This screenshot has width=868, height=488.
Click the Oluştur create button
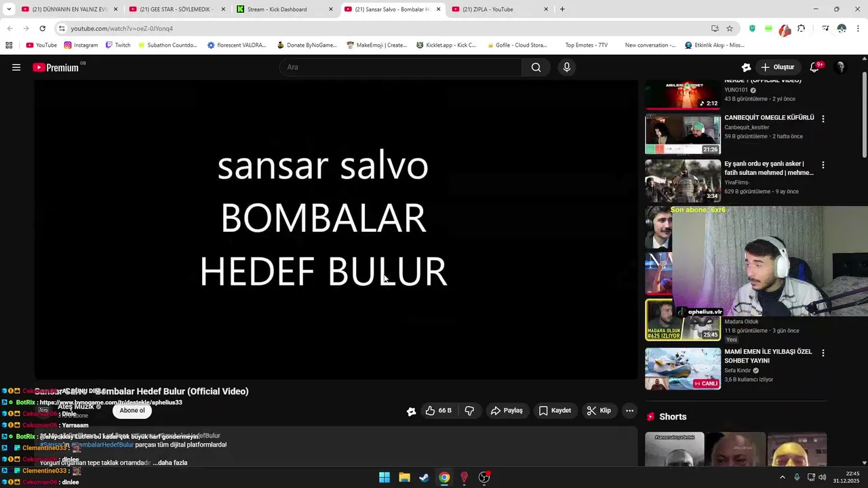[777, 67]
